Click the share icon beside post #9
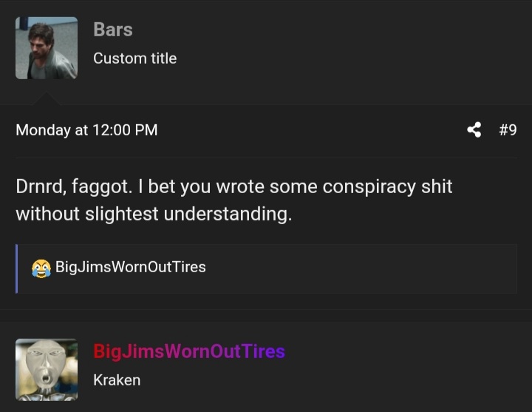 tap(474, 129)
